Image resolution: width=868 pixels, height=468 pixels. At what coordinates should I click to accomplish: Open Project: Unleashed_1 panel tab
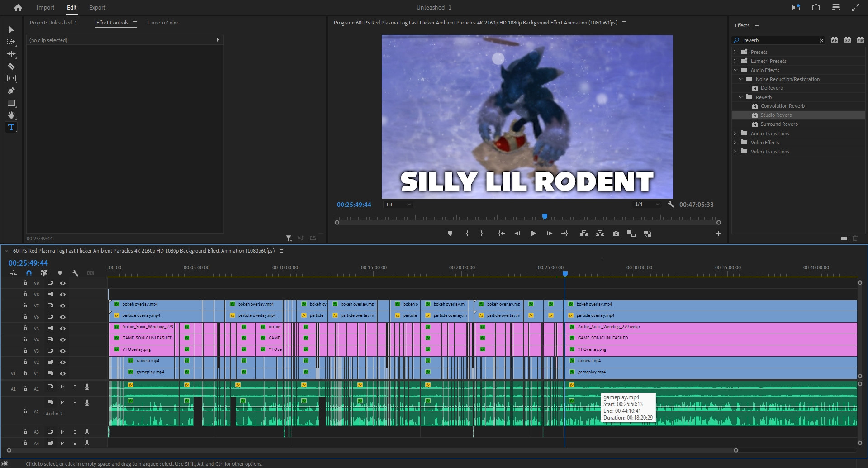point(53,23)
